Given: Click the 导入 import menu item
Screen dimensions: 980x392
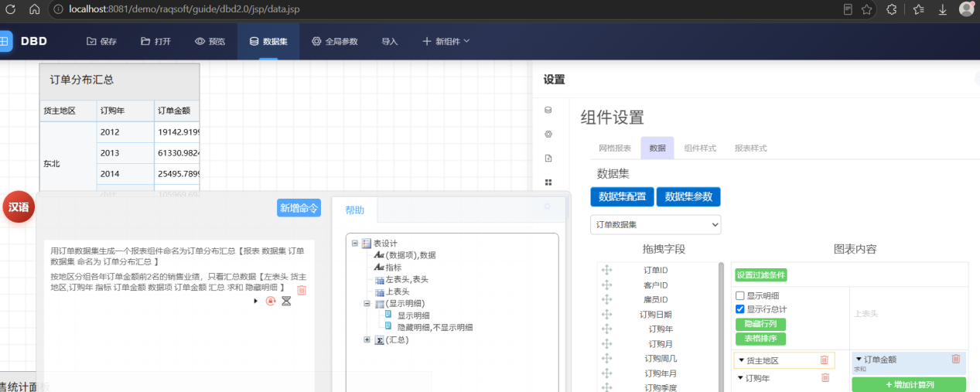Looking at the screenshot, I should (x=390, y=41).
